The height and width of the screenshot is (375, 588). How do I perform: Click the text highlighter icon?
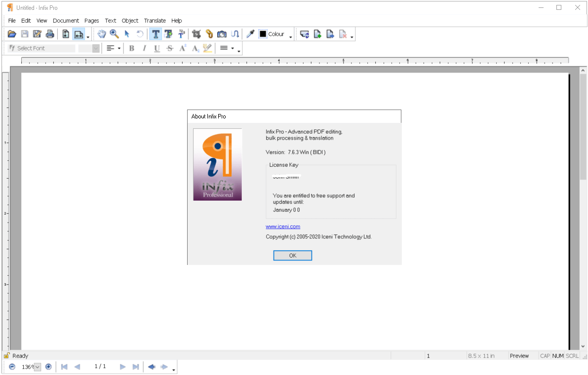pos(207,48)
